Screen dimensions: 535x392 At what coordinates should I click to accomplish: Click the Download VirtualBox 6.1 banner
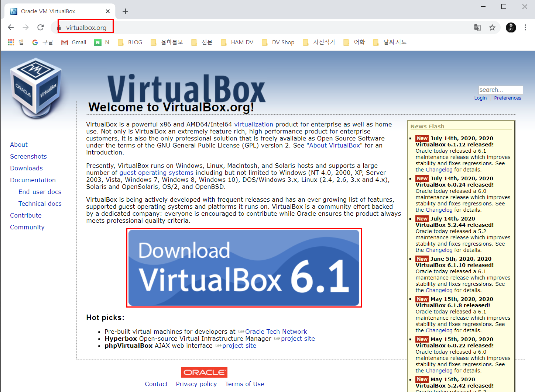click(x=244, y=268)
